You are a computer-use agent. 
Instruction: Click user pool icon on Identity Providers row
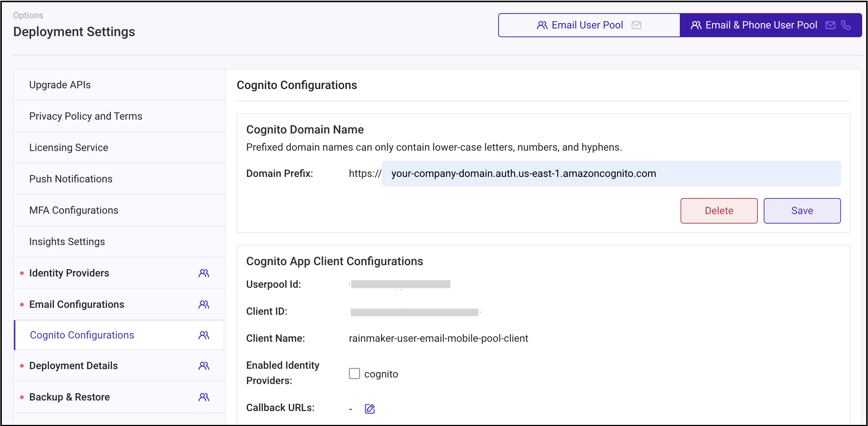(204, 273)
